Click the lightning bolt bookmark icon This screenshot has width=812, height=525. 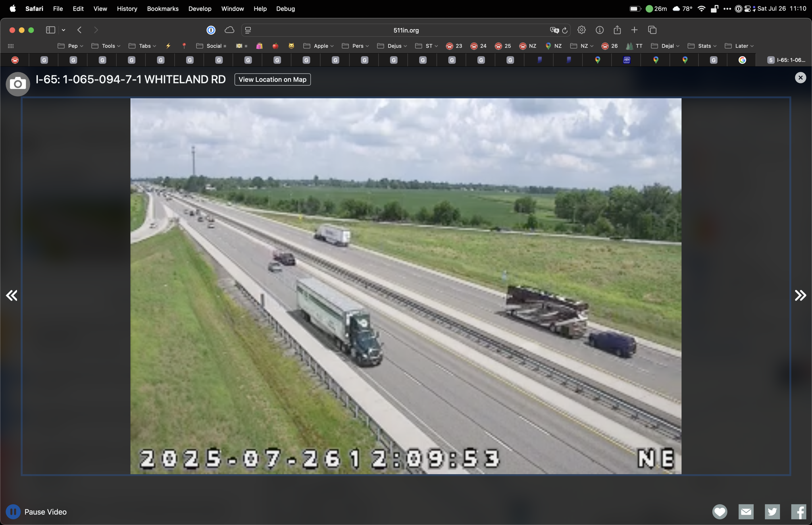coord(168,46)
